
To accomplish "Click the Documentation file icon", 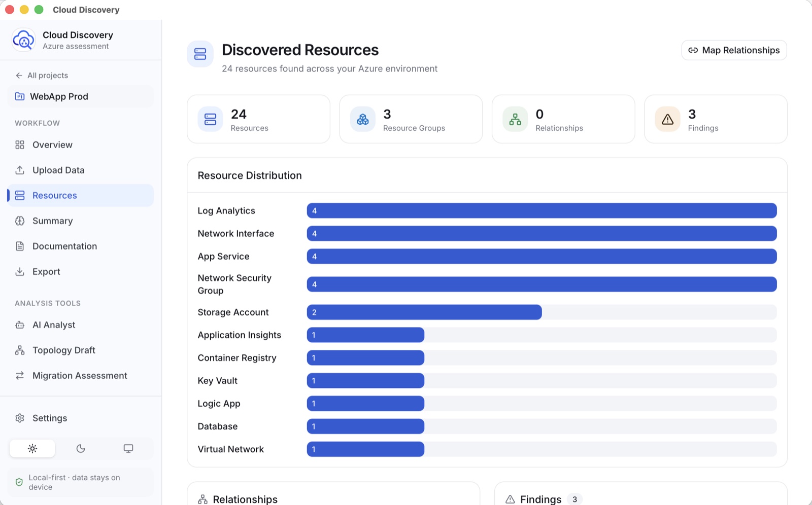I will 20,246.
